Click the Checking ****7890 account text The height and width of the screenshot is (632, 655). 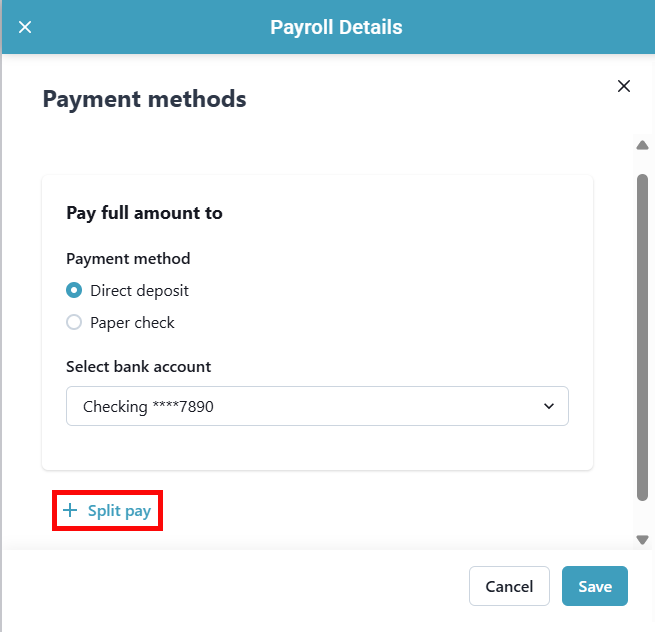point(148,407)
